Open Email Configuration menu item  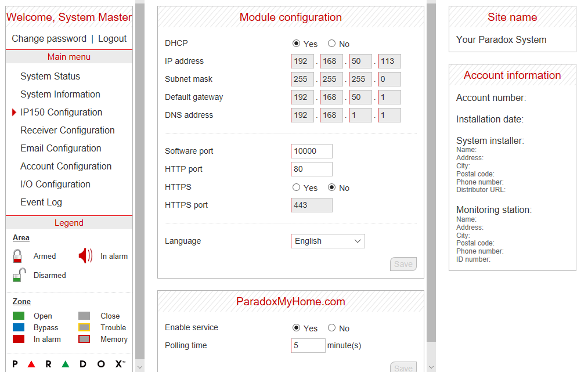coord(61,148)
